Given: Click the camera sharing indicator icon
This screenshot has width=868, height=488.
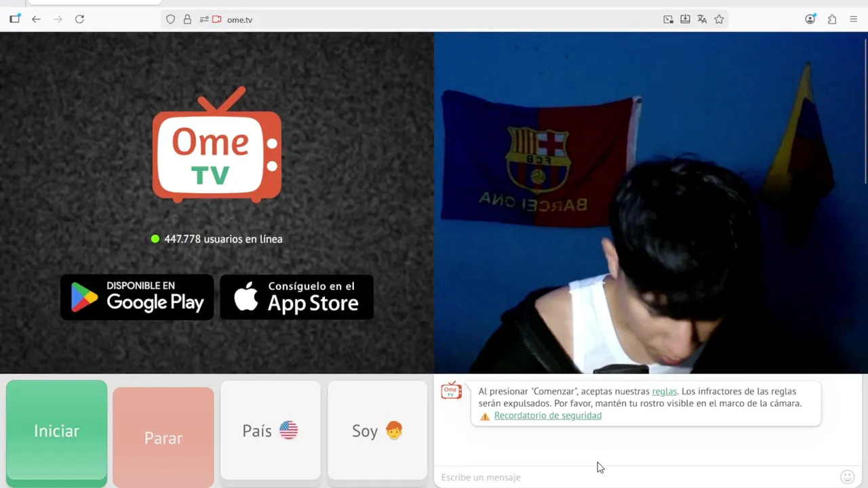Looking at the screenshot, I should 217,20.
